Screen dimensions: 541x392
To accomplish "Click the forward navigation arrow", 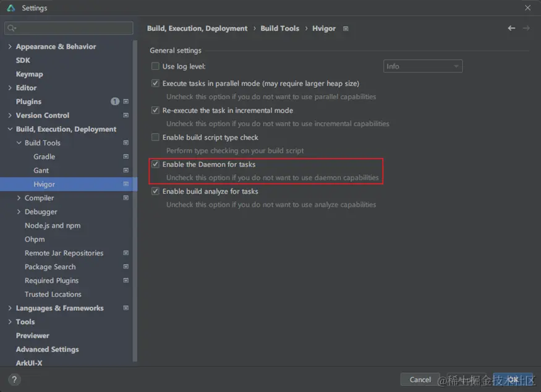I will 526,28.
